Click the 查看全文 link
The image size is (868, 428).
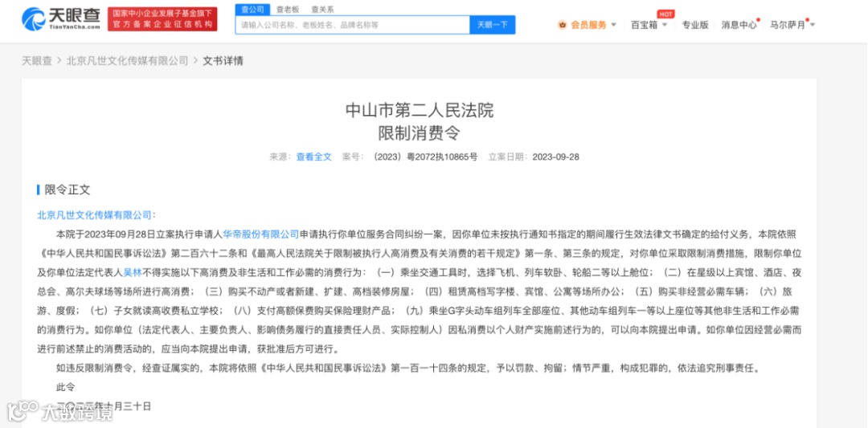click(314, 157)
